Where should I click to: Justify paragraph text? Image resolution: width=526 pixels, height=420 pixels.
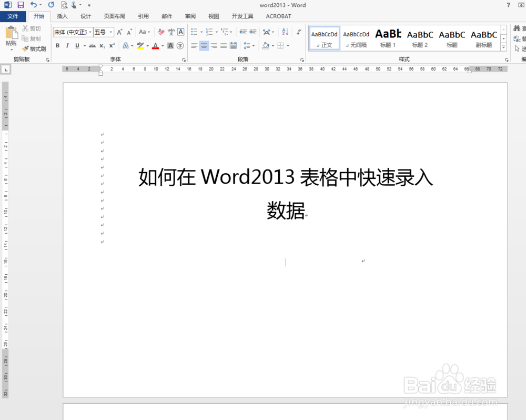224,46
